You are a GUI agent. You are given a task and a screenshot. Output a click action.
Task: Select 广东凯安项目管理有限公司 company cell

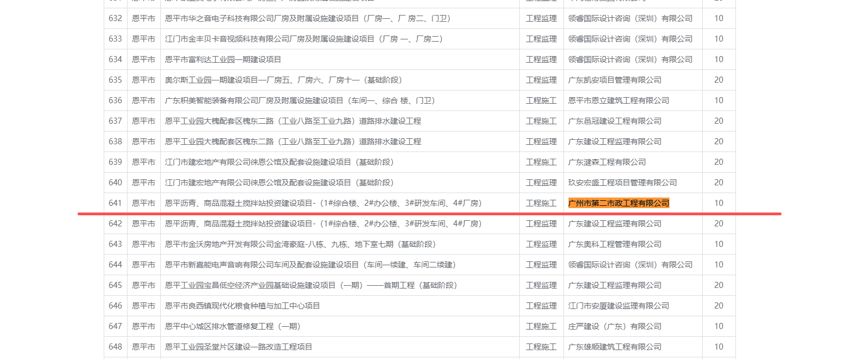click(x=615, y=80)
